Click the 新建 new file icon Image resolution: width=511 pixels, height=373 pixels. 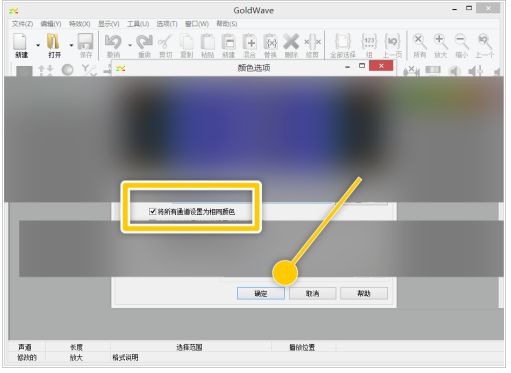[20, 42]
